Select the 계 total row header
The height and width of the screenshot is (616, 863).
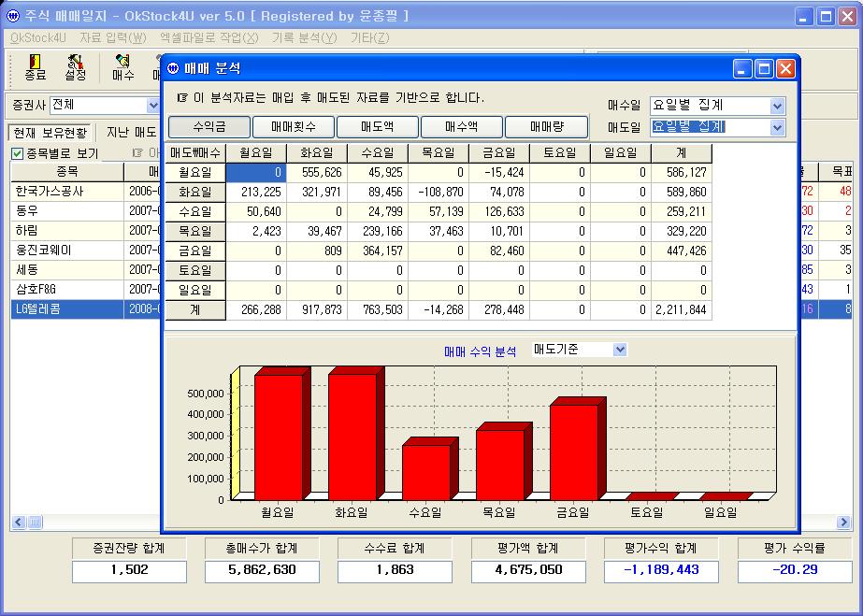[195, 310]
